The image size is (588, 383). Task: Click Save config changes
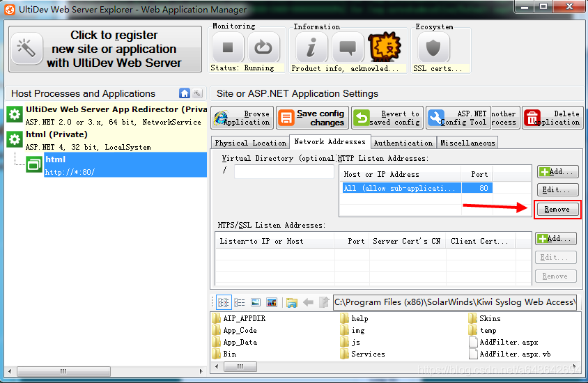click(x=312, y=118)
